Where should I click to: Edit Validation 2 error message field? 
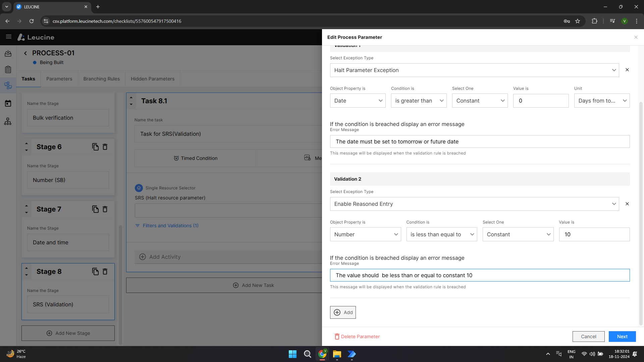[x=480, y=275]
